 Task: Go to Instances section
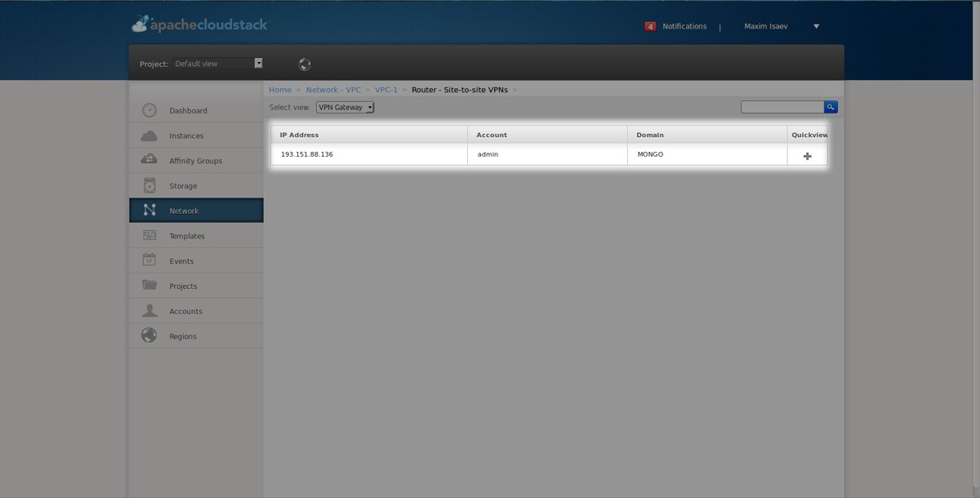click(196, 136)
